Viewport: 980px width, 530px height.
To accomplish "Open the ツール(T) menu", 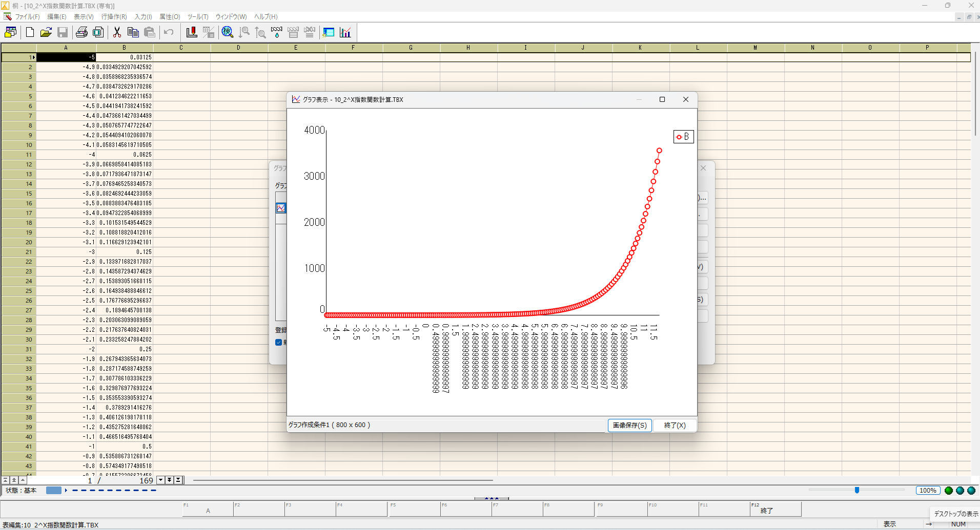I will pyautogui.click(x=197, y=16).
